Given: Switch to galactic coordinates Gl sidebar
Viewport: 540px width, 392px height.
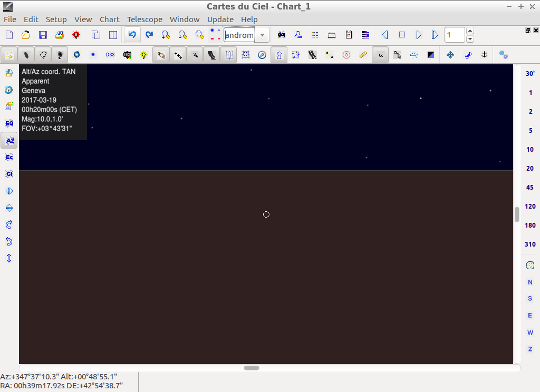Looking at the screenshot, I should [x=9, y=174].
